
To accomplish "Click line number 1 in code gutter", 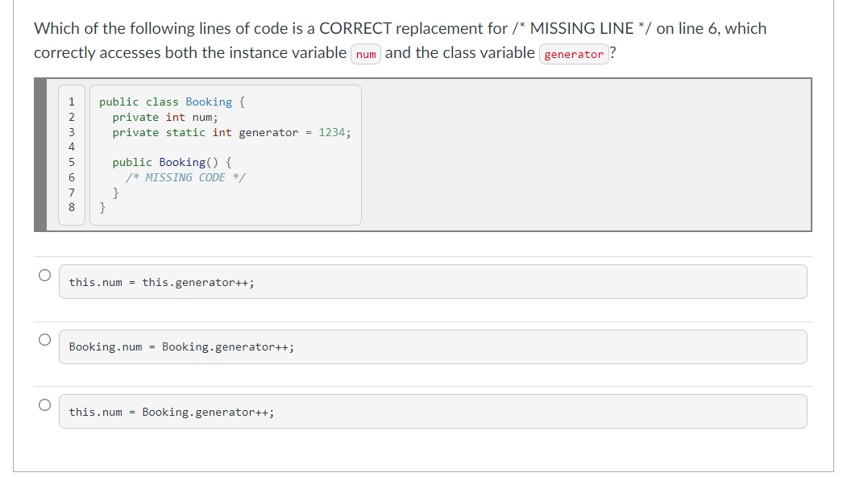I will click(x=72, y=102).
